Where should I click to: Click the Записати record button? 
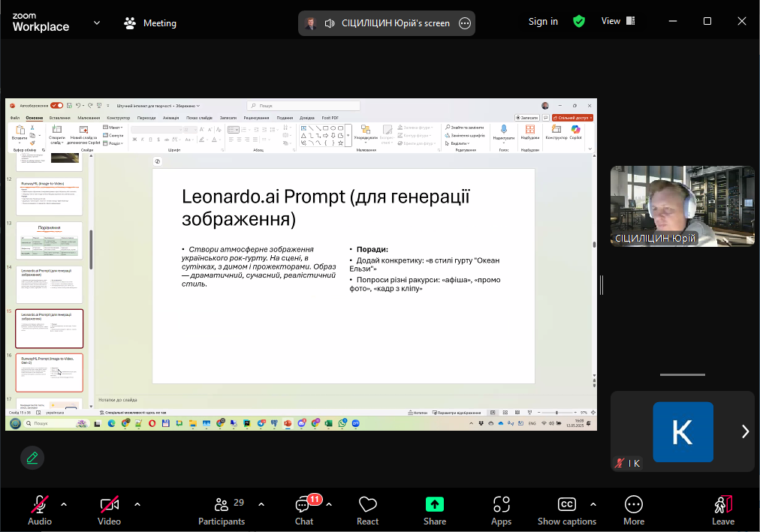(x=527, y=118)
